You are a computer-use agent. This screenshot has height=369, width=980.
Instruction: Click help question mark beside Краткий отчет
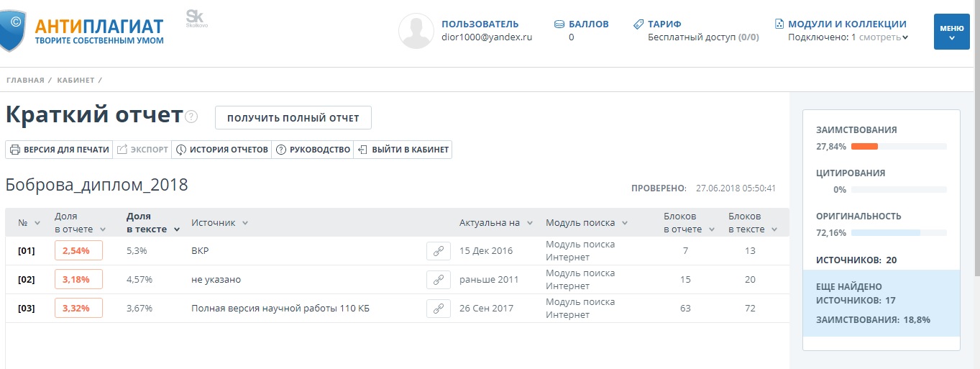[x=191, y=117]
